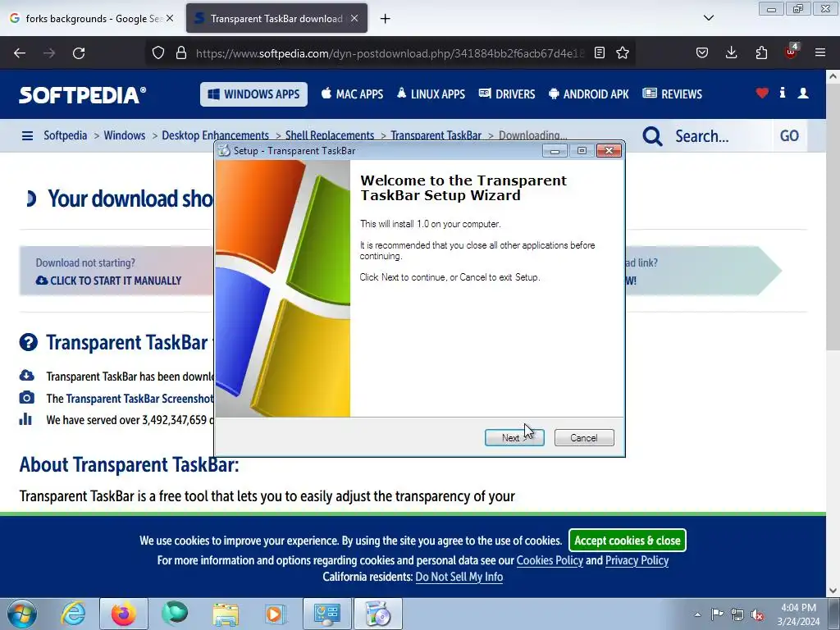Viewport: 840px width, 630px height.
Task: Toggle reader view icon in address bar
Action: coord(600,53)
